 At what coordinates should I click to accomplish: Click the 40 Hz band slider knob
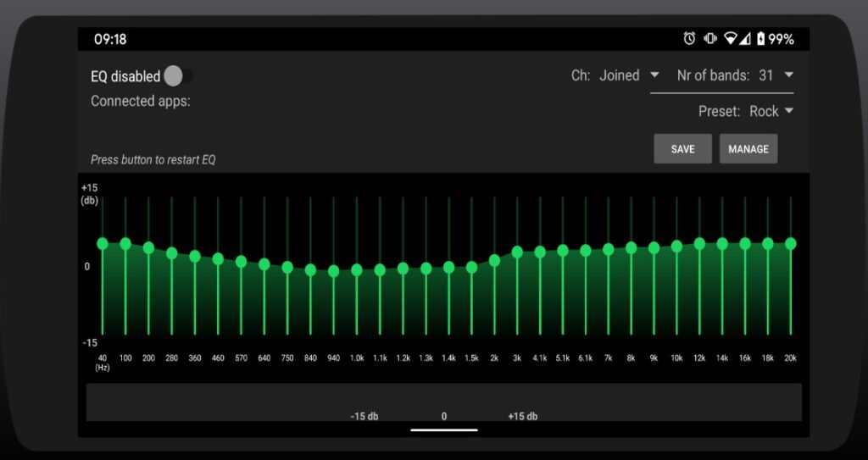tap(103, 244)
